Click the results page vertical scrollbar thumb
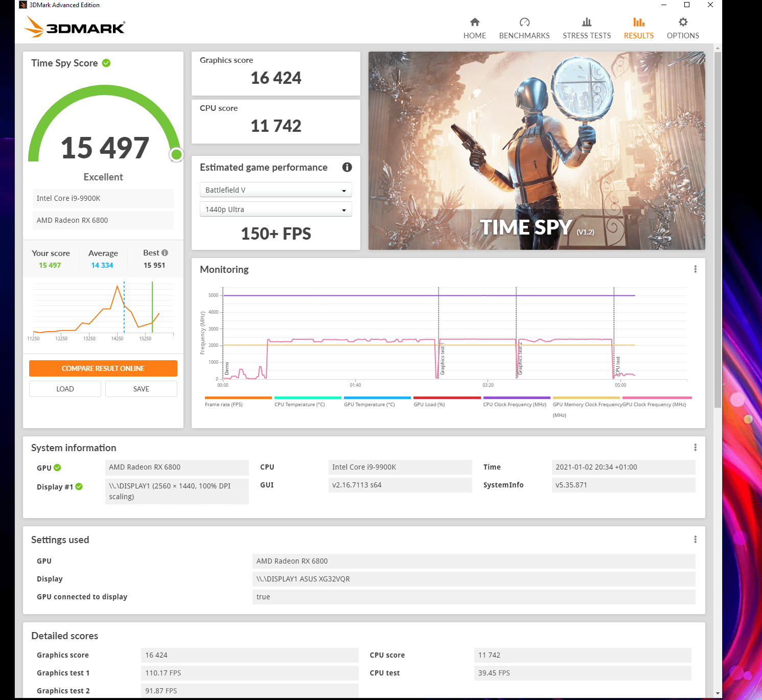 pyautogui.click(x=718, y=230)
